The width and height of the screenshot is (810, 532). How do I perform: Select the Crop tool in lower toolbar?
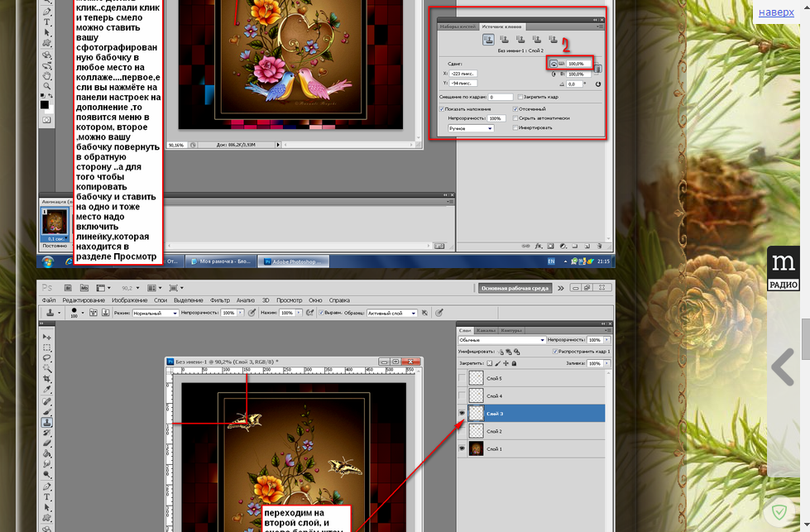(47, 379)
